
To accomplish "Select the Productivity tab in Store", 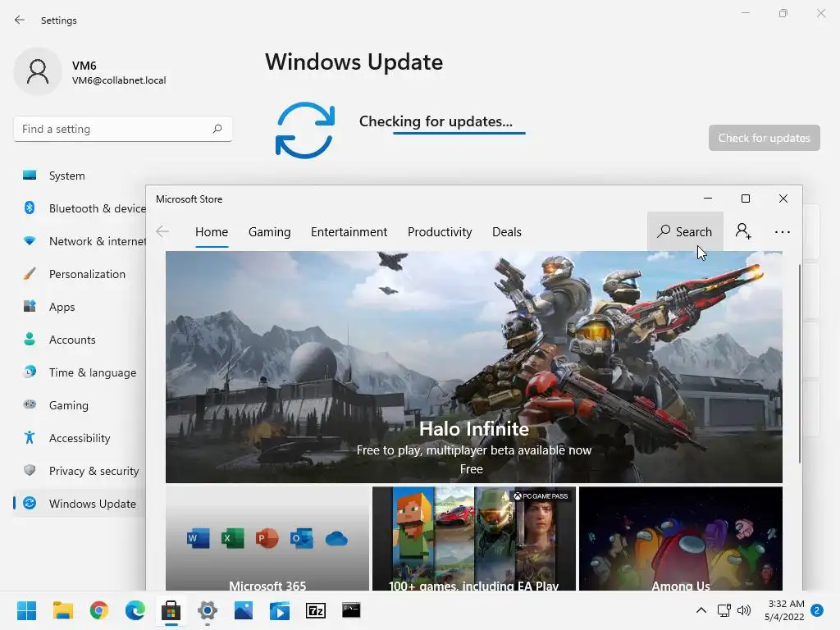I will click(440, 232).
